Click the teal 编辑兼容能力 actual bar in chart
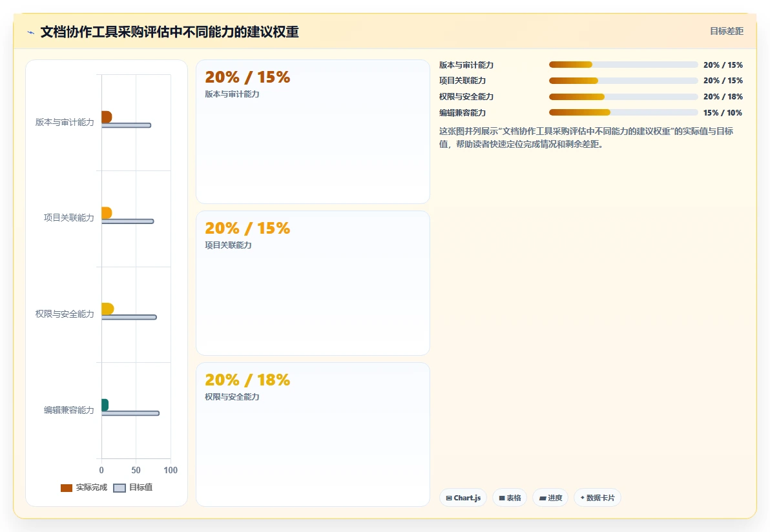Image resolution: width=770 pixels, height=532 pixels. click(105, 405)
